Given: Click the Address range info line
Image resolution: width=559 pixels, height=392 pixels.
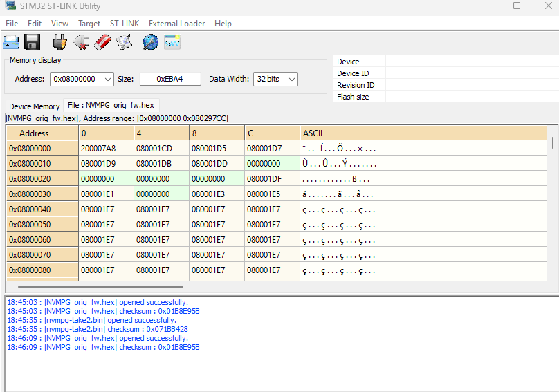Looking at the screenshot, I should (x=117, y=118).
